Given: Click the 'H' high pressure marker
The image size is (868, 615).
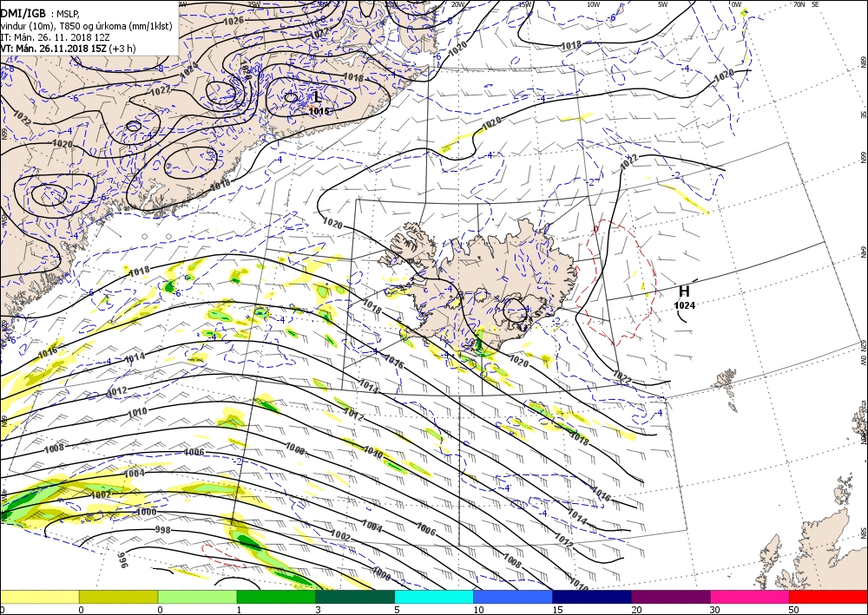Looking at the screenshot, I should 684,291.
